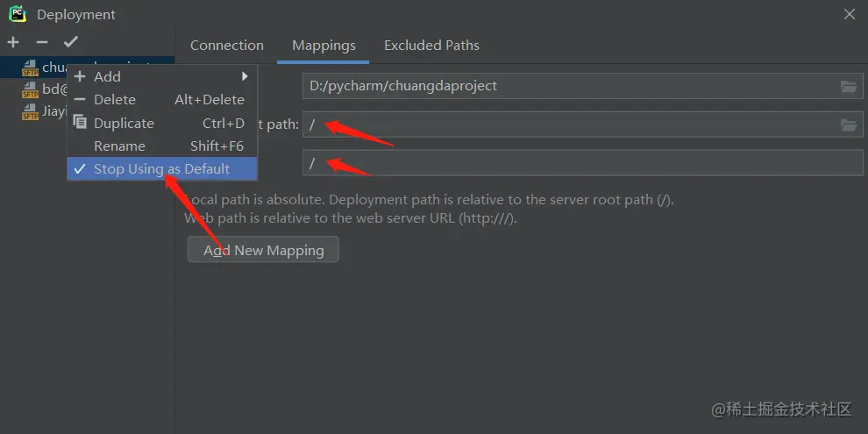The height and width of the screenshot is (434, 868).
Task: Click Duplicate icon in context menu
Action: 81,123
